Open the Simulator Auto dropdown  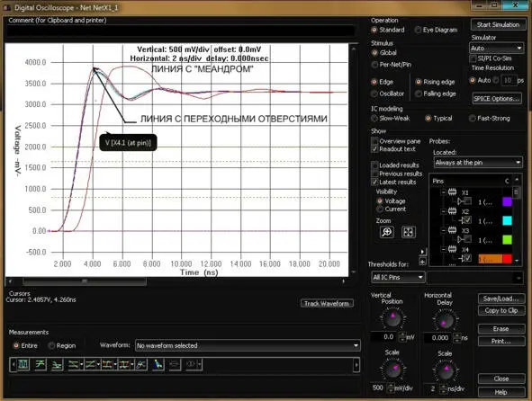click(x=496, y=49)
